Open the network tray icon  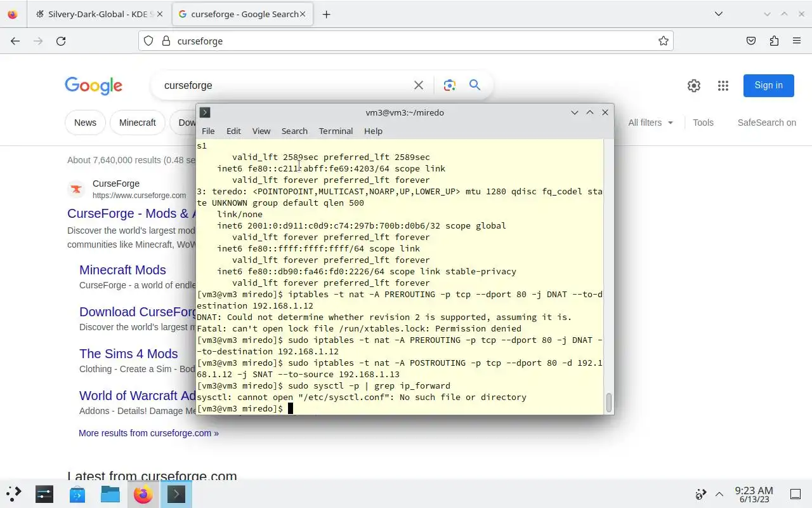701,494
